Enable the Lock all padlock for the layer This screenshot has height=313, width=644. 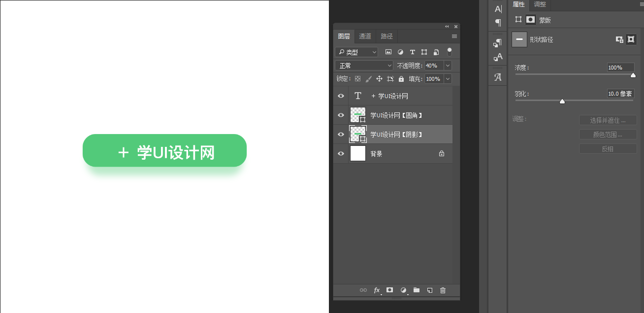pyautogui.click(x=401, y=78)
